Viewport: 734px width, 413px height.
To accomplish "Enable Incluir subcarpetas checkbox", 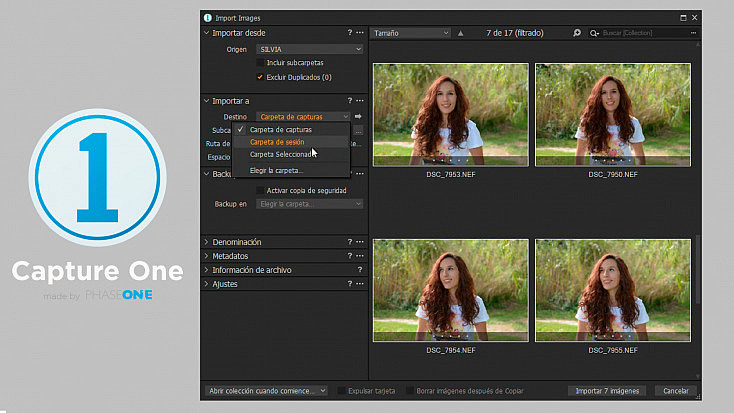I will pos(260,63).
